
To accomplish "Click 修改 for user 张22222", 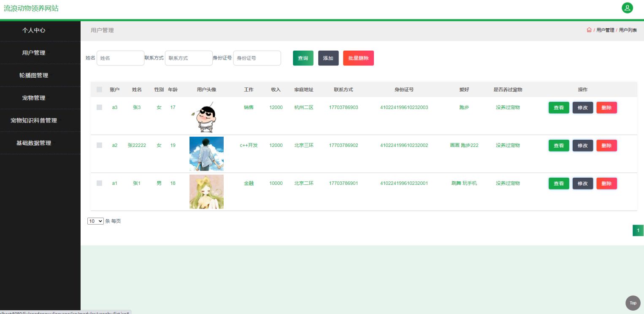I will (583, 146).
